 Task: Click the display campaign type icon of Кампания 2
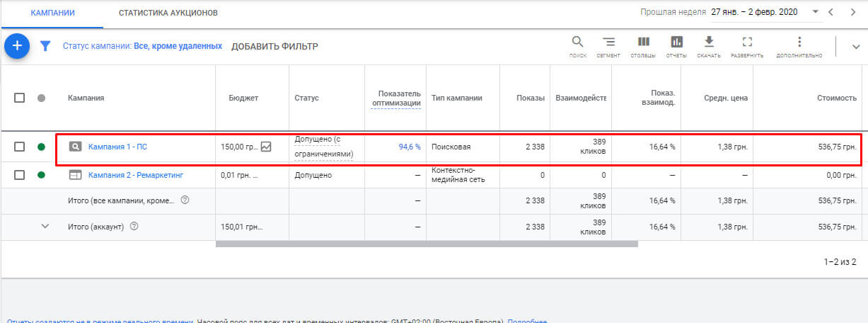[x=75, y=175]
